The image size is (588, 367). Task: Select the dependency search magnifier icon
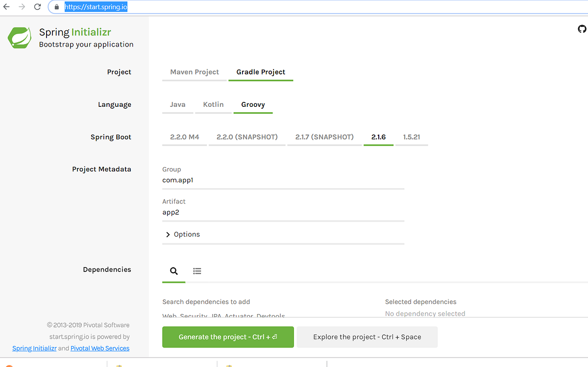click(173, 270)
